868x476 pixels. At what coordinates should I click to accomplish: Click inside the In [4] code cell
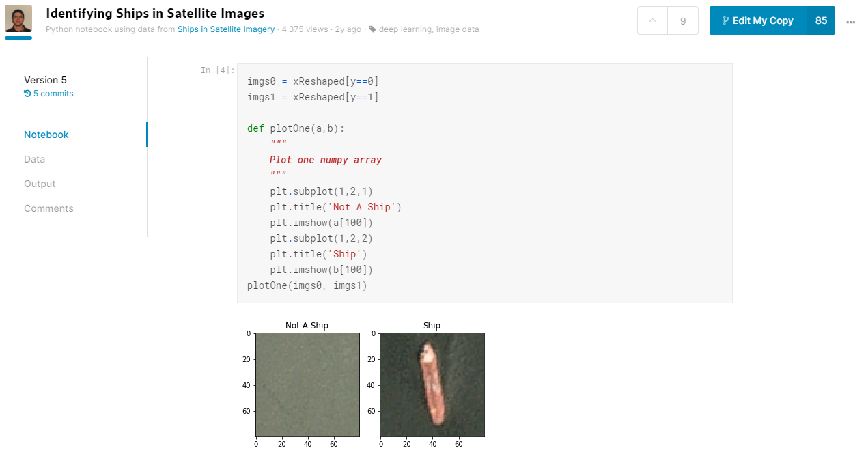(x=484, y=183)
